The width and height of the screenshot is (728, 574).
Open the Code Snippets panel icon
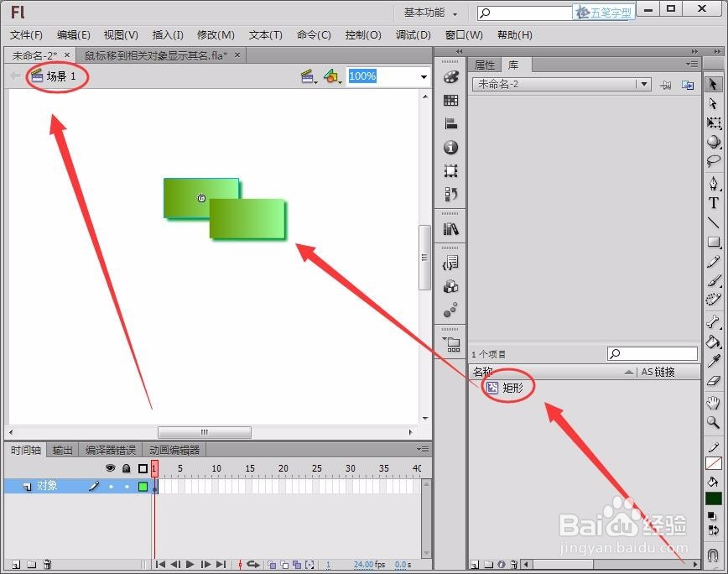450,264
